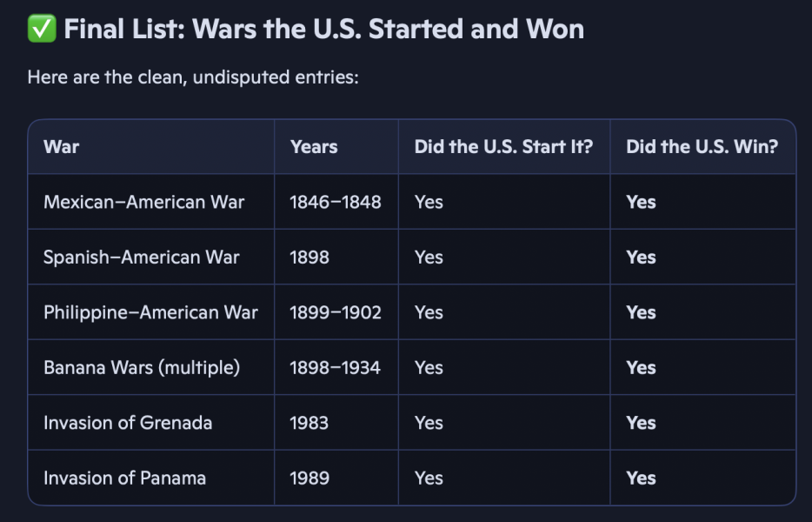Click the "Did the U.S. Start It?" header
This screenshot has width=812, height=522.
pos(503,146)
